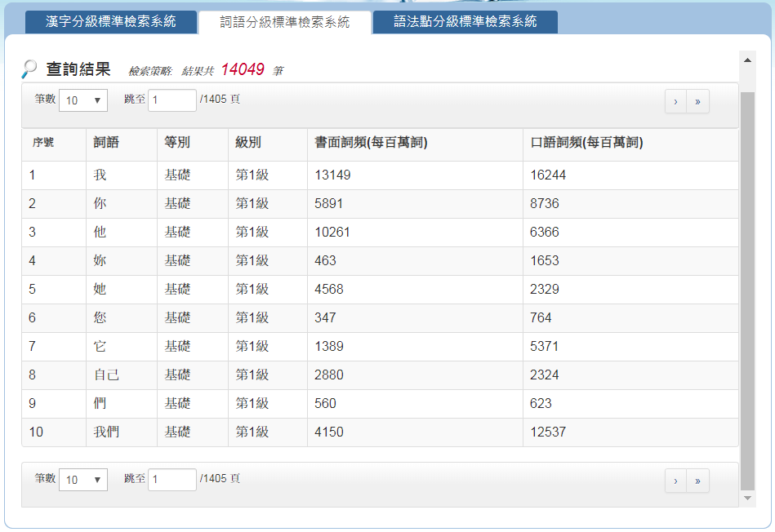Screen dimensions: 775x532
Task: Select the row for word 我們
Action: click(x=106, y=432)
